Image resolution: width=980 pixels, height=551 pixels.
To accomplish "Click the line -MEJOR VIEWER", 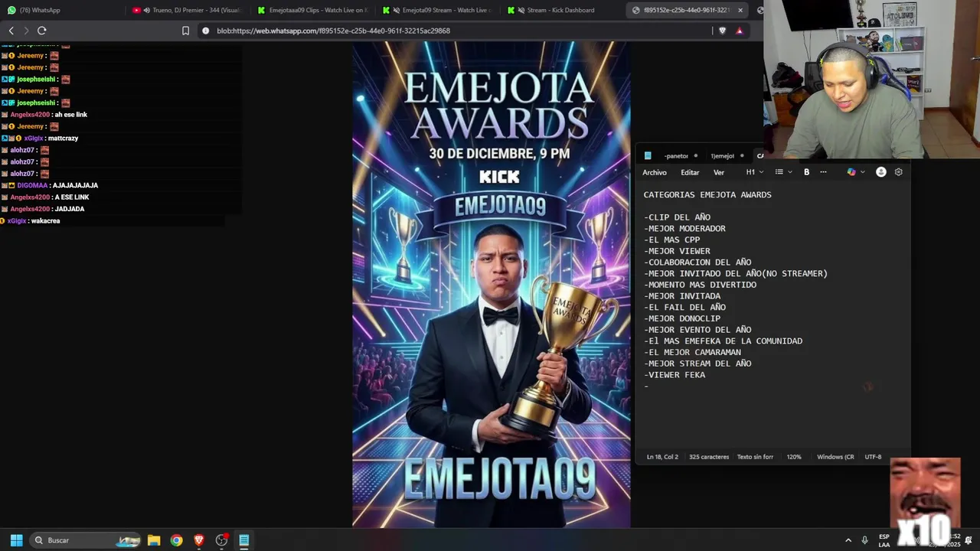I will [x=677, y=251].
